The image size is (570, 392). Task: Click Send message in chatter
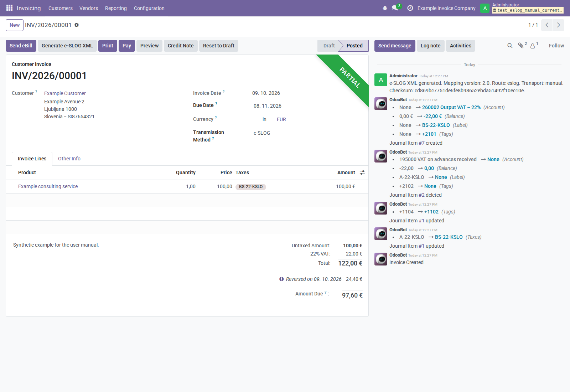(395, 46)
